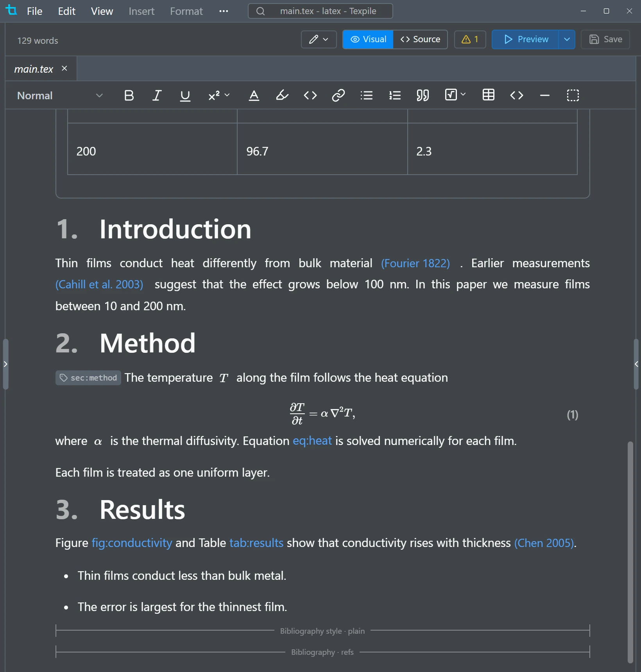This screenshot has width=641, height=672.
Task: Click the Texpile app logo icon
Action: (x=12, y=11)
